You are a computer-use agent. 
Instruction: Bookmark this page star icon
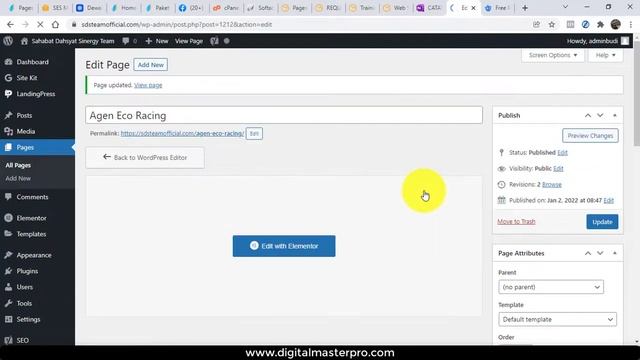(x=552, y=24)
